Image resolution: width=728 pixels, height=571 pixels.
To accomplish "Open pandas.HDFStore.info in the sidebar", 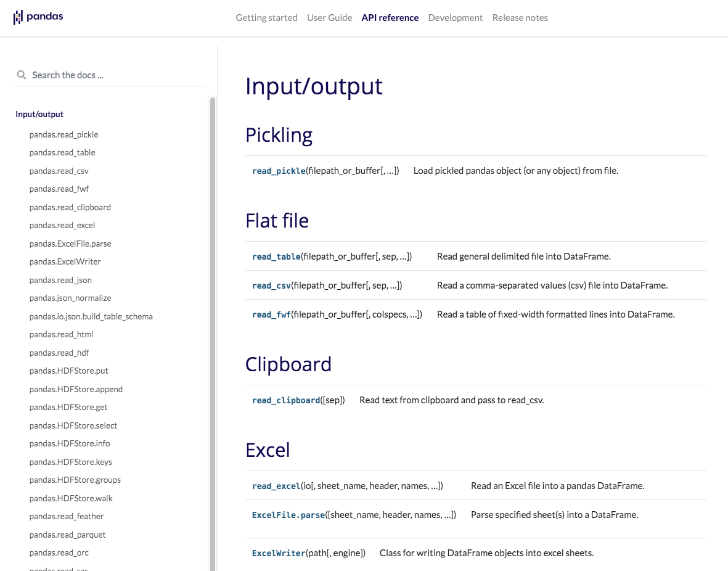I will [x=70, y=444].
